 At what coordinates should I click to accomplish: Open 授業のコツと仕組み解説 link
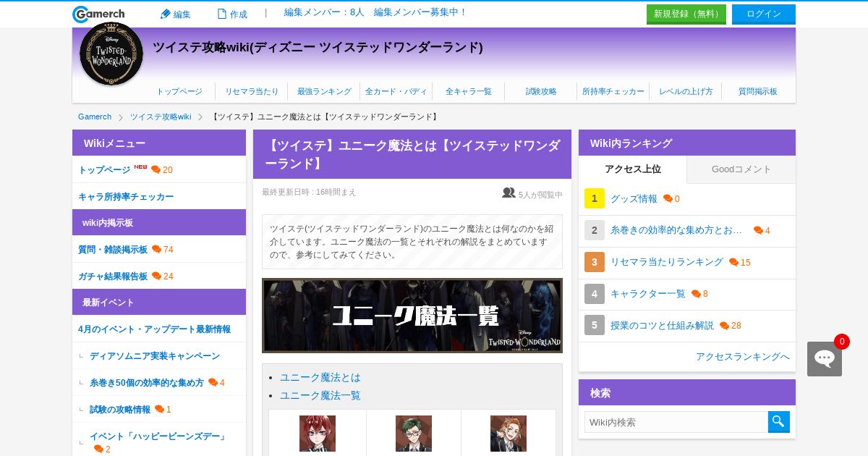pyautogui.click(x=662, y=326)
